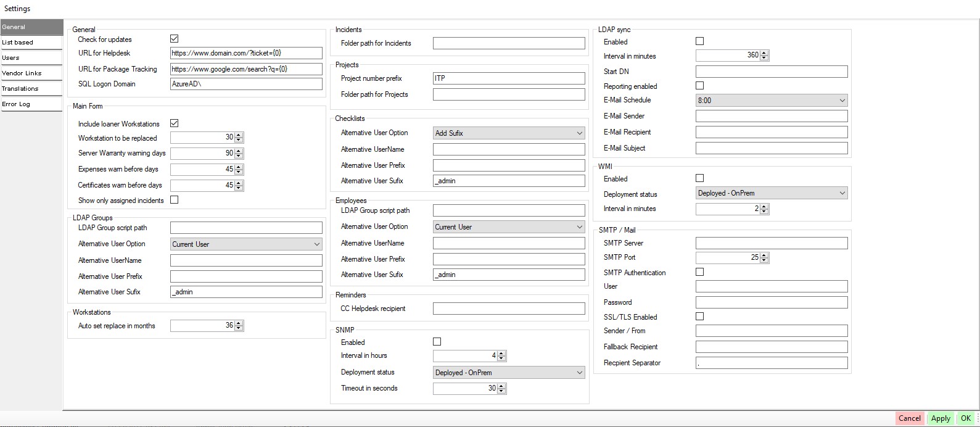Switch to the General tab

tap(31, 27)
